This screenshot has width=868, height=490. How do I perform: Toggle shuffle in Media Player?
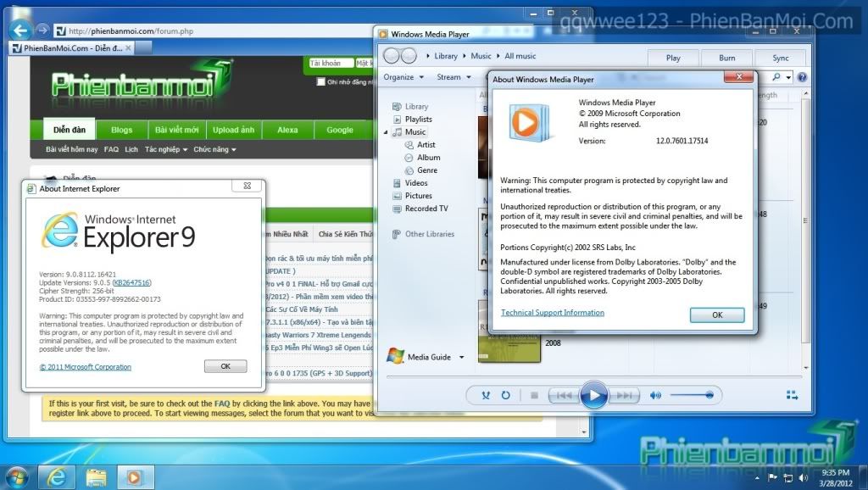click(486, 395)
